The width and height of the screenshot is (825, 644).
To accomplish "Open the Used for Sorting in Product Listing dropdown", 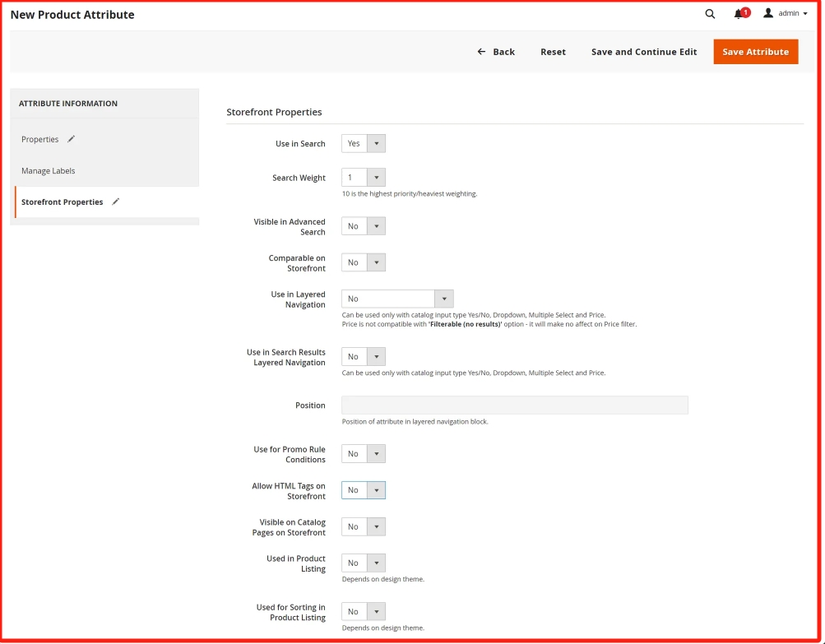I will [x=363, y=612].
